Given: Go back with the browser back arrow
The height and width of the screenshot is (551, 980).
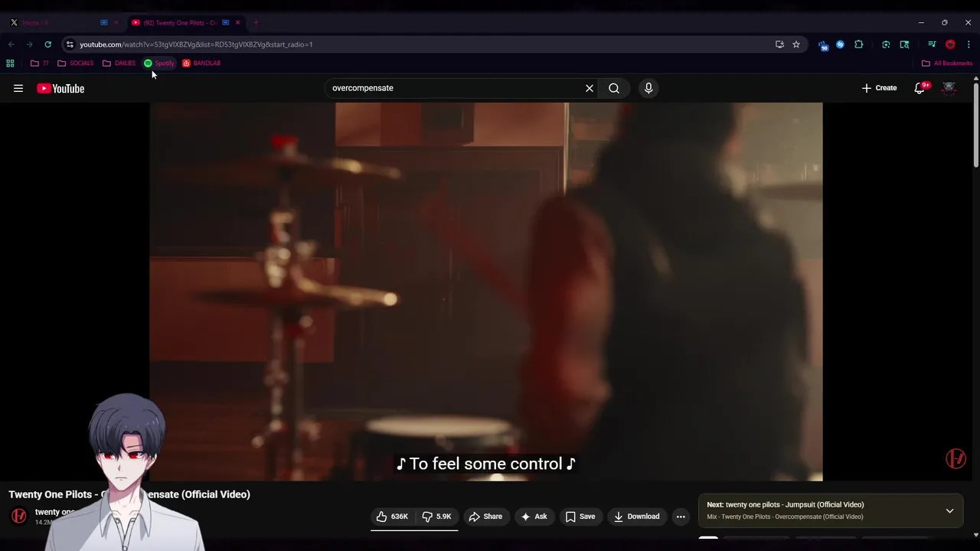Looking at the screenshot, I should (x=11, y=44).
